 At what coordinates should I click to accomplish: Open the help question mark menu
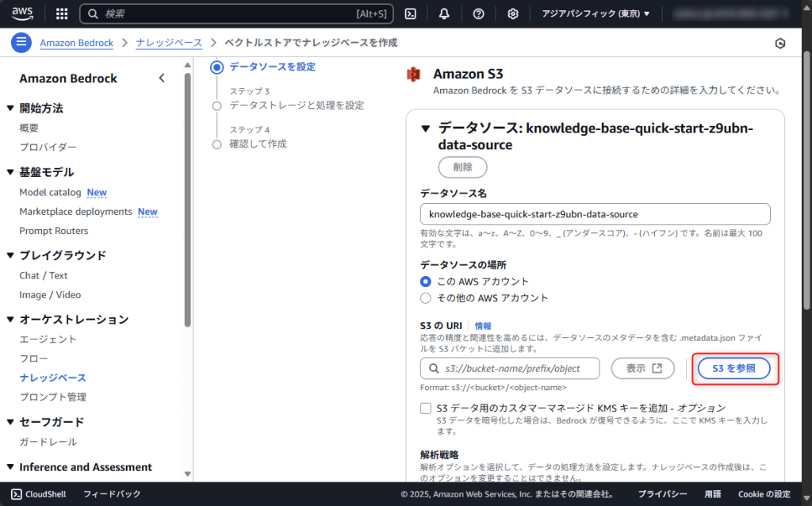[x=478, y=14]
